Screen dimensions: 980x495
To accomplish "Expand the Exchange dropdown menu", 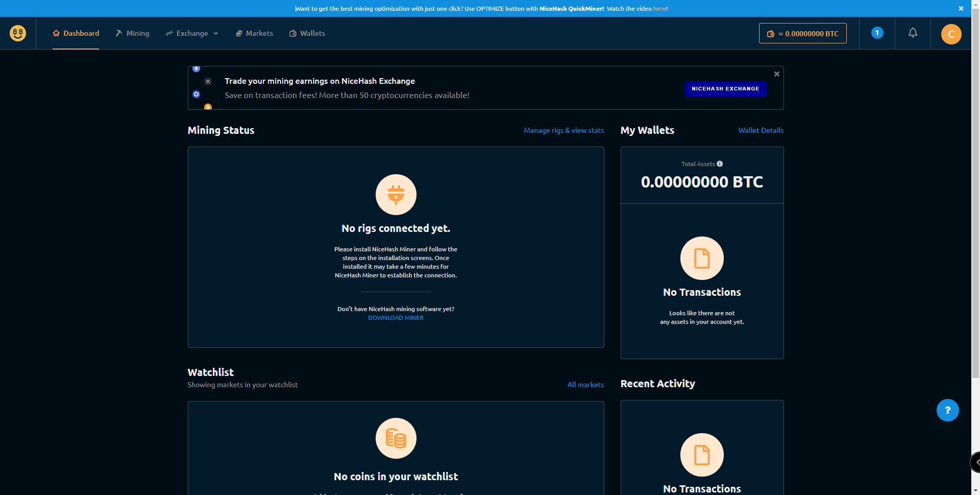I will point(192,34).
